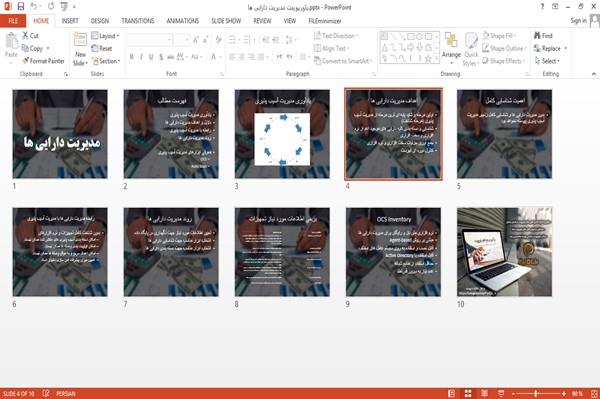Image resolution: width=600 pixels, height=399 pixels.
Task: Switch to Normal view in status bar
Action: click(x=452, y=393)
